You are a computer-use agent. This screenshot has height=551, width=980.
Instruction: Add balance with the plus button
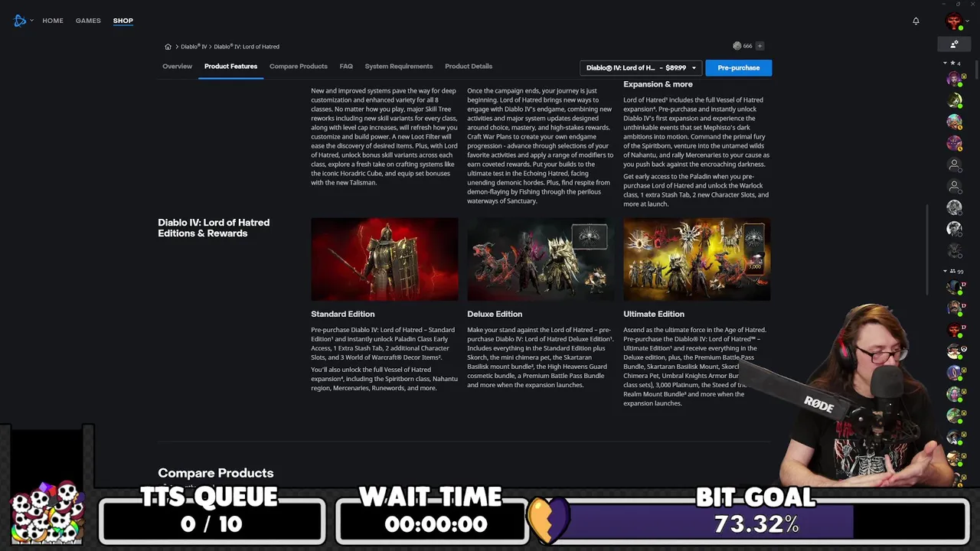[x=759, y=46]
